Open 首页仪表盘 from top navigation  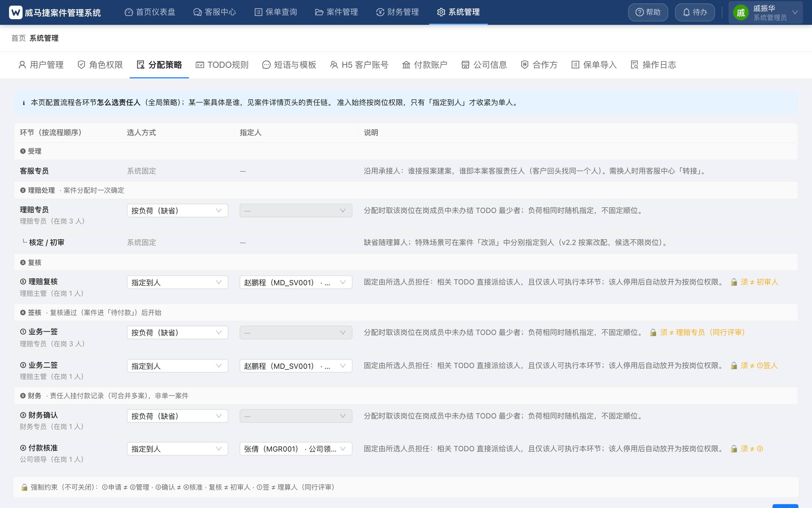[x=150, y=12]
